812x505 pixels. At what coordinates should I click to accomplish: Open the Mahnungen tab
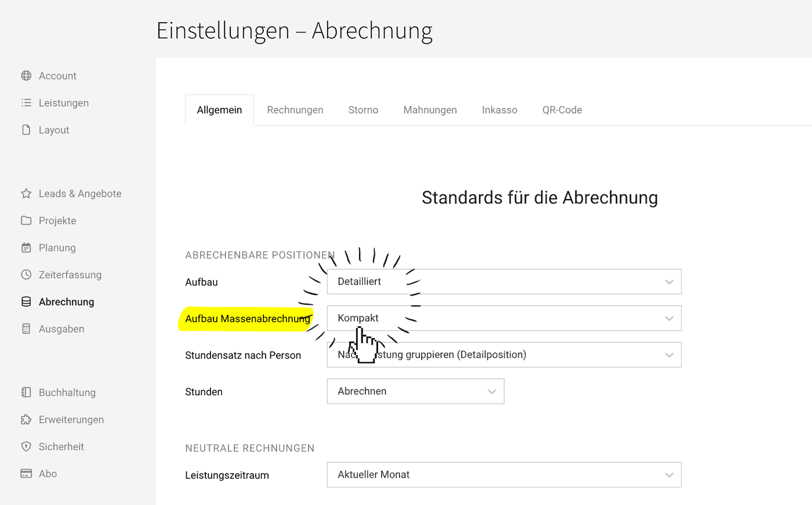click(x=430, y=110)
